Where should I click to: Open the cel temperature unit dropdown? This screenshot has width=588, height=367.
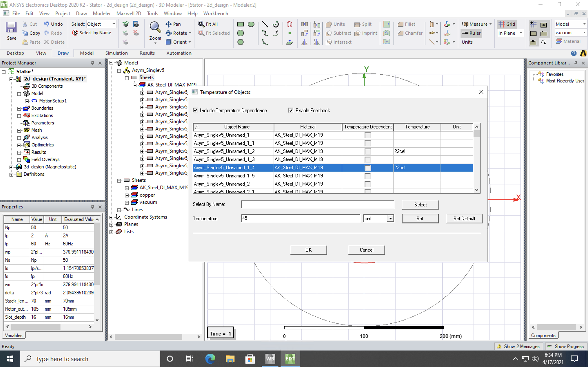pos(390,218)
